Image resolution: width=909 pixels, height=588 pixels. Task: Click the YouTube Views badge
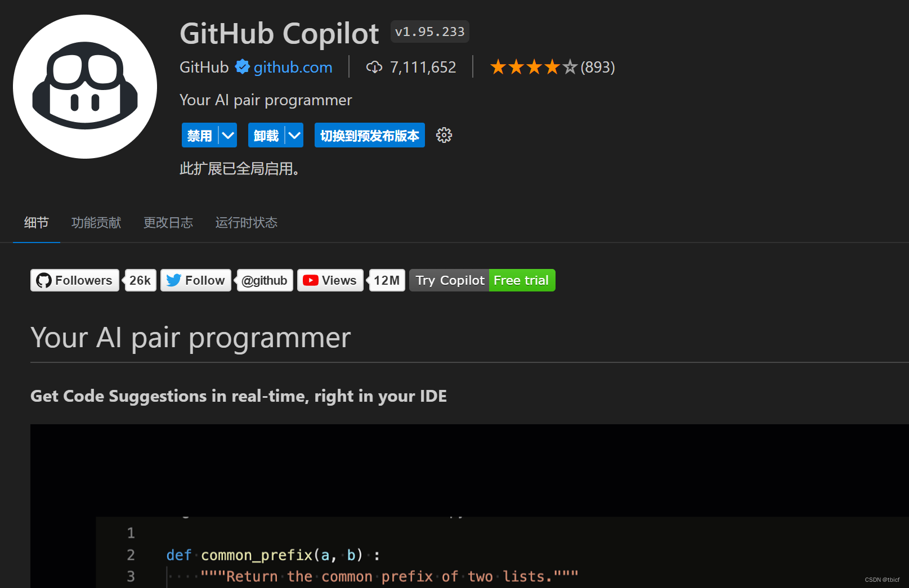pyautogui.click(x=330, y=280)
